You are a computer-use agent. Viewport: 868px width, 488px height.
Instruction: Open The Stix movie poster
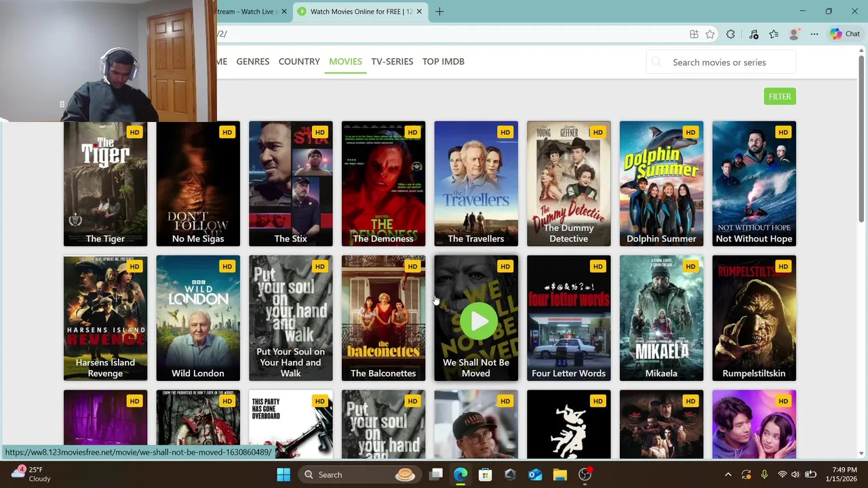[x=291, y=183]
